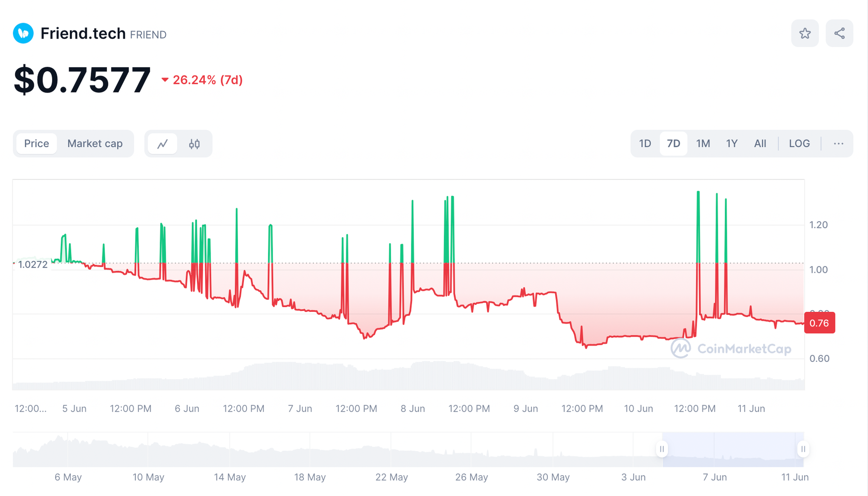868x496 pixels.
Task: Click the star watchlist icon
Action: 805,33
